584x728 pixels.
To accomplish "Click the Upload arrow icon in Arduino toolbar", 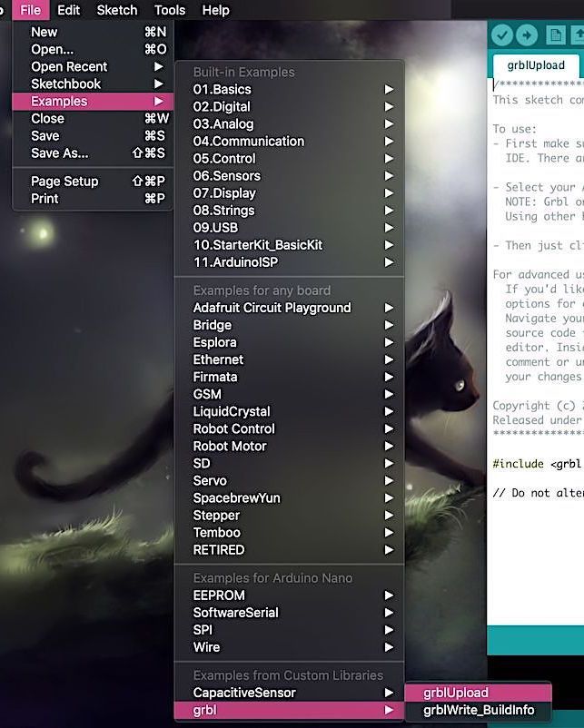I will pos(527,35).
